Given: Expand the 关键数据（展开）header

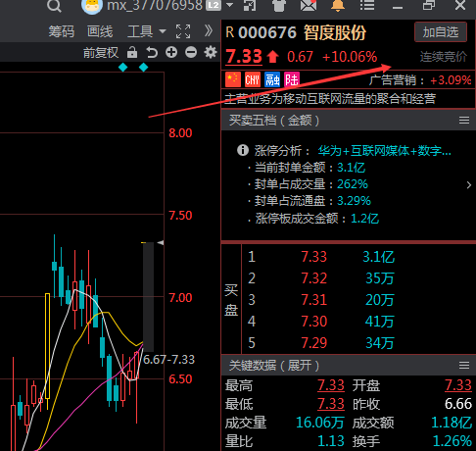Looking at the screenshot, I should coord(274,365).
